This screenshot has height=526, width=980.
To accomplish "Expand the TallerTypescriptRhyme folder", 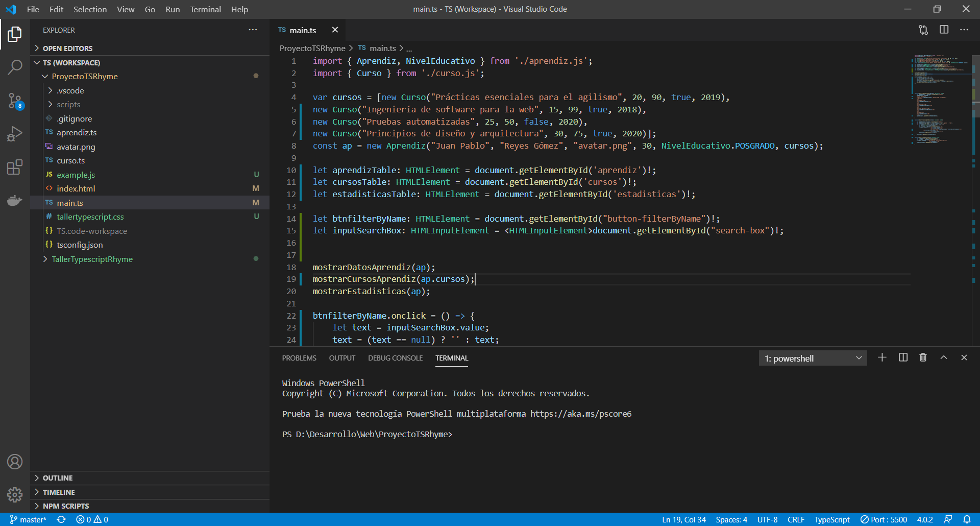I will pyautogui.click(x=92, y=259).
